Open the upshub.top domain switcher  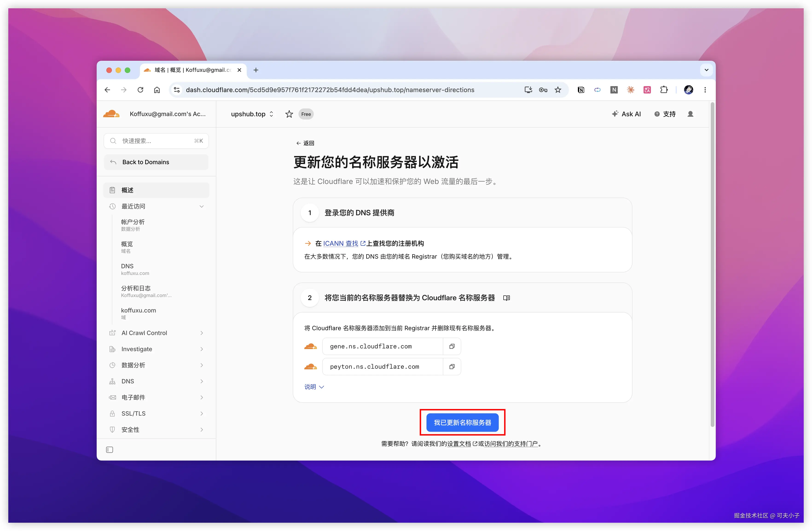tap(252, 114)
